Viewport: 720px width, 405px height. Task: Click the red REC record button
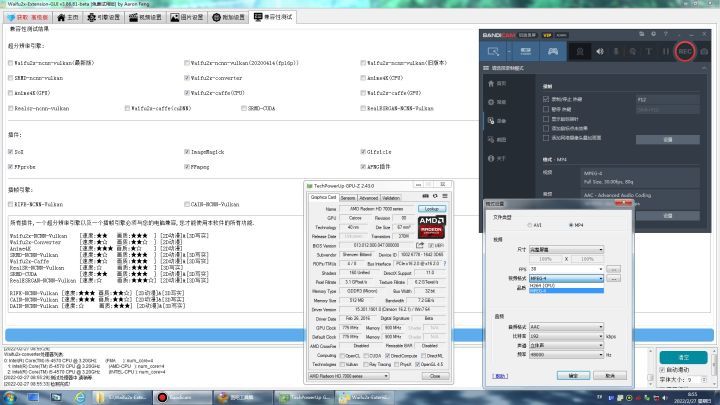pyautogui.click(x=685, y=50)
